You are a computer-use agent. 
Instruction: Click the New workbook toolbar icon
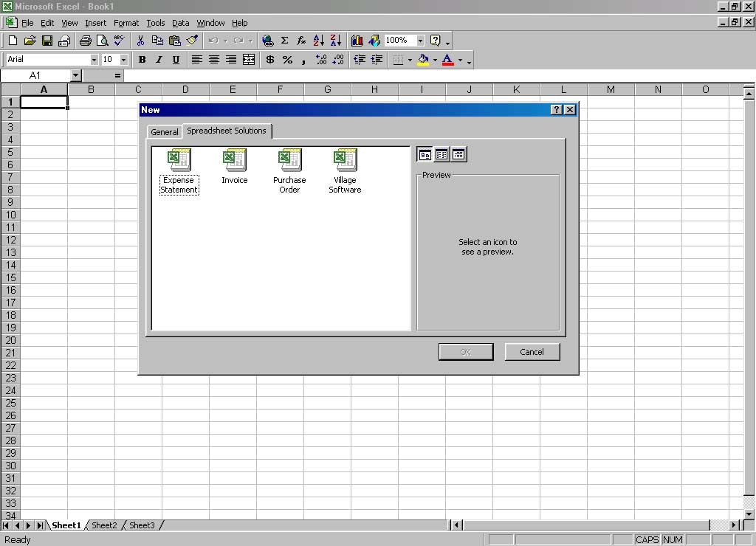pyautogui.click(x=13, y=41)
